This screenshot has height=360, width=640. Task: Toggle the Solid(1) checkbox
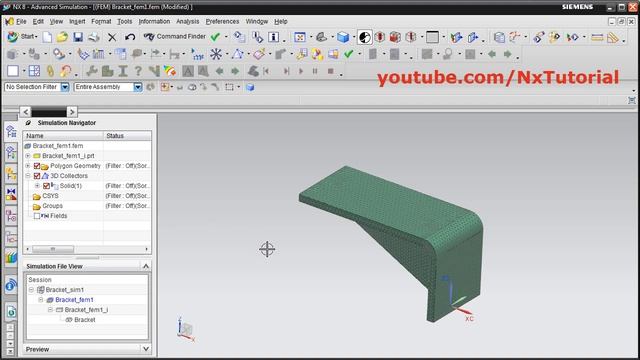46,186
